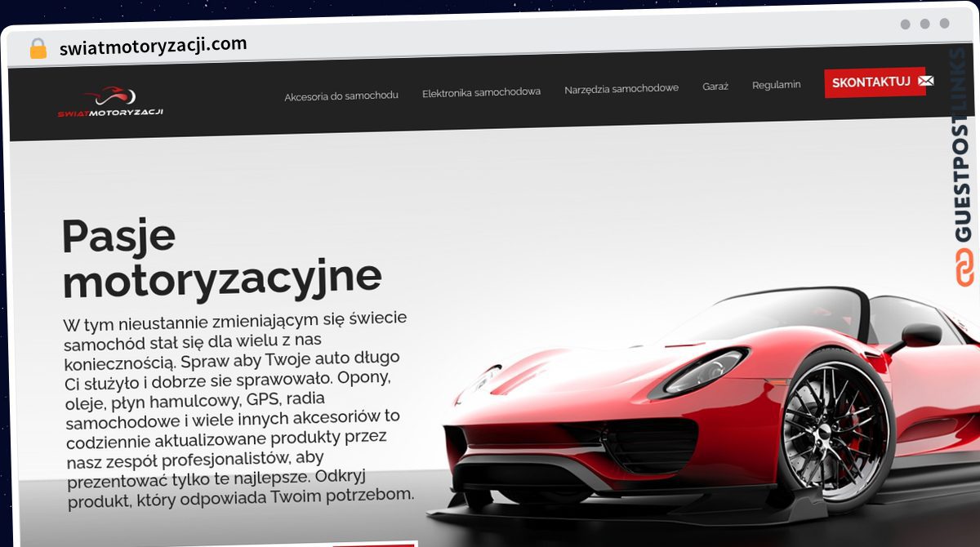Click the rightmost gray window dot
980x547 pixels.
[944, 24]
